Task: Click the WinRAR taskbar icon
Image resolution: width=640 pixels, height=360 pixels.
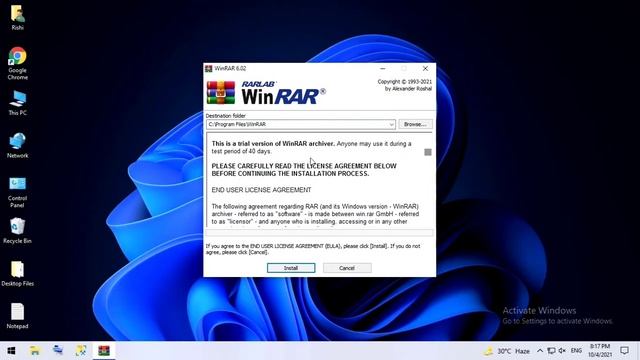Action: [x=104, y=351]
